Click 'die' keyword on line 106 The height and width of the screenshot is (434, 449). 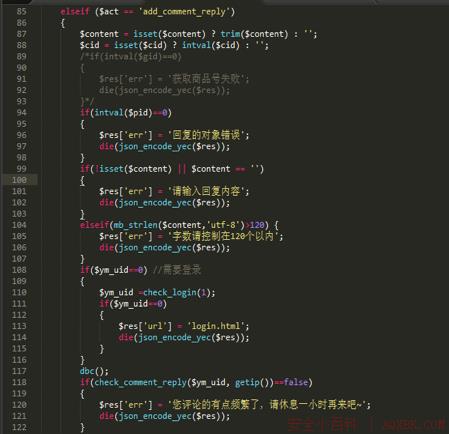point(106,248)
